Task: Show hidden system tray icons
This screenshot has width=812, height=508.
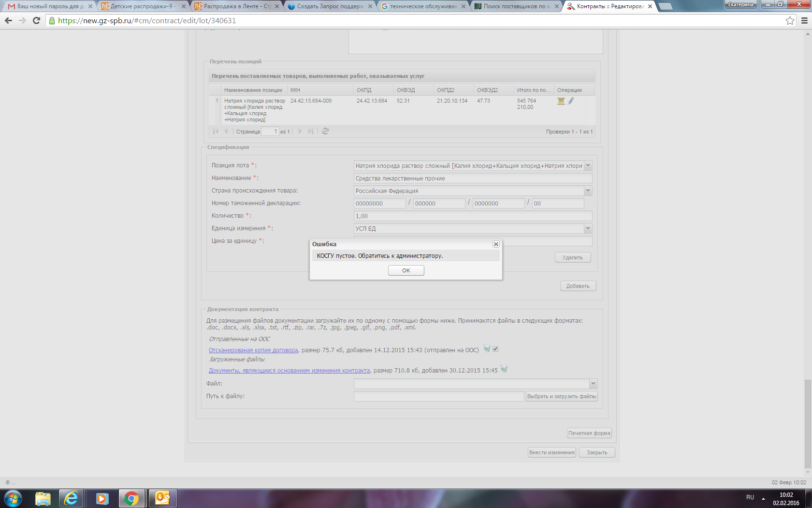Action: [764, 498]
